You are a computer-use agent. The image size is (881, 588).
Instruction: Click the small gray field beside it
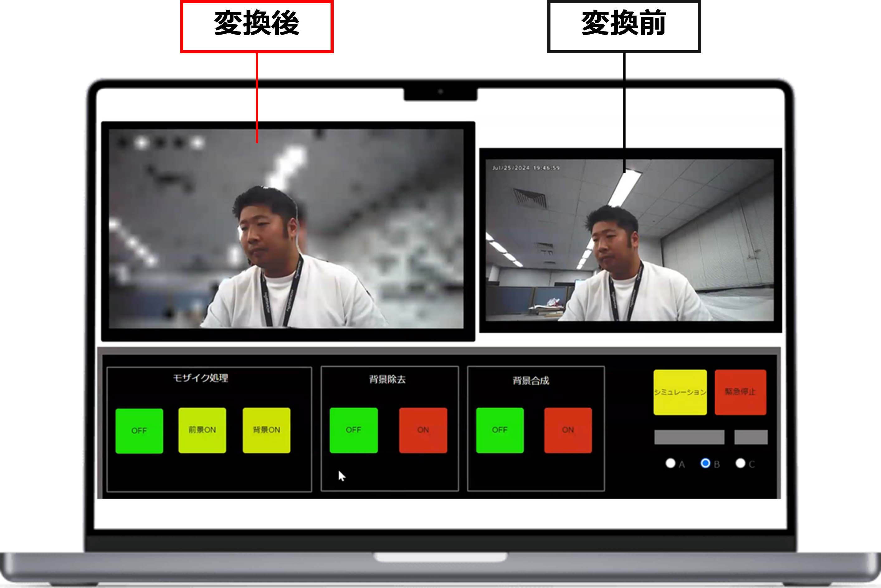point(750,437)
